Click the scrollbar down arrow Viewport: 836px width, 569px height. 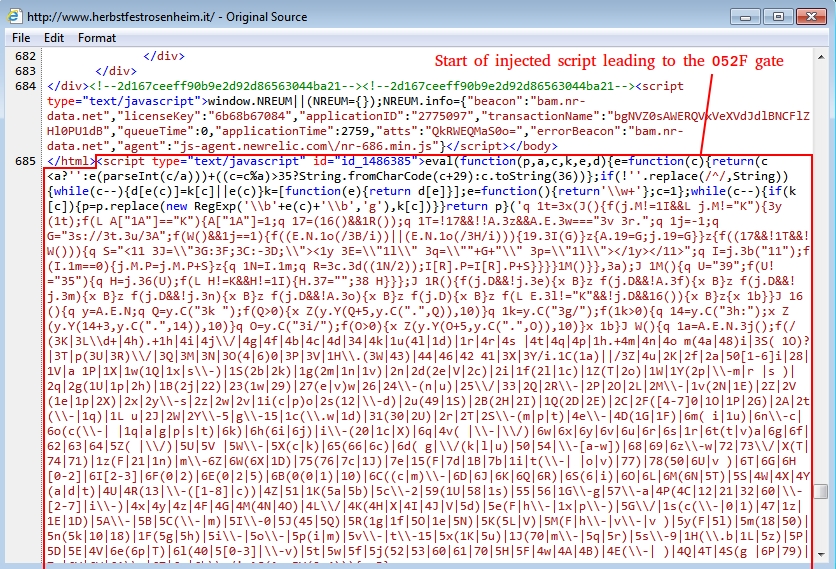pyautogui.click(x=821, y=555)
